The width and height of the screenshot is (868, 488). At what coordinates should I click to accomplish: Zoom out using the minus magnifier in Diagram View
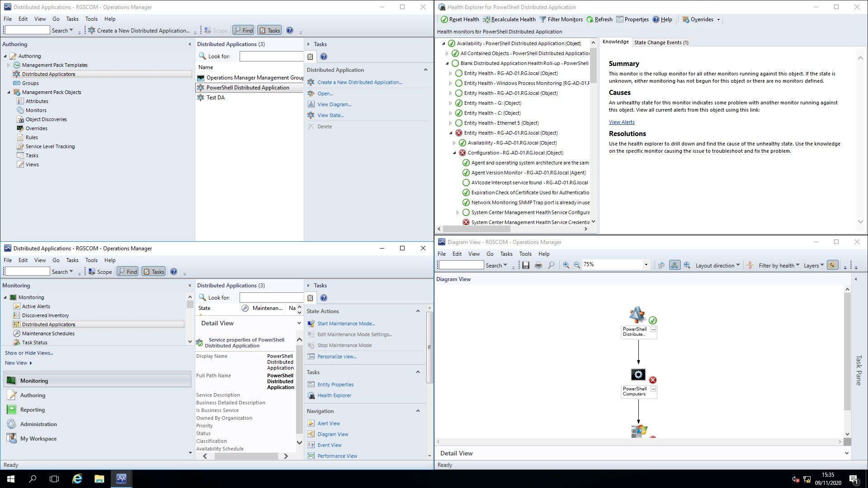coord(577,265)
